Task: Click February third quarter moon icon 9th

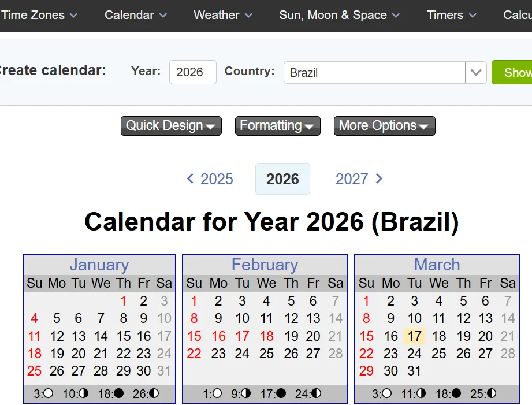Action: [245, 393]
